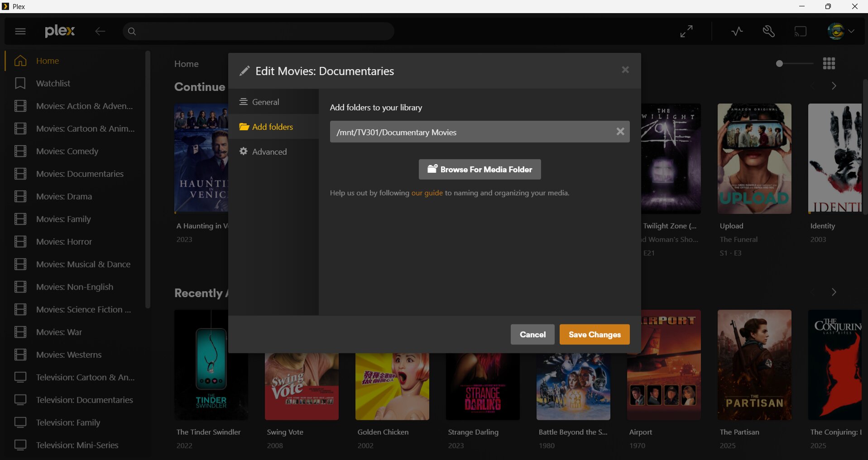Click the grid view icon

[829, 63]
